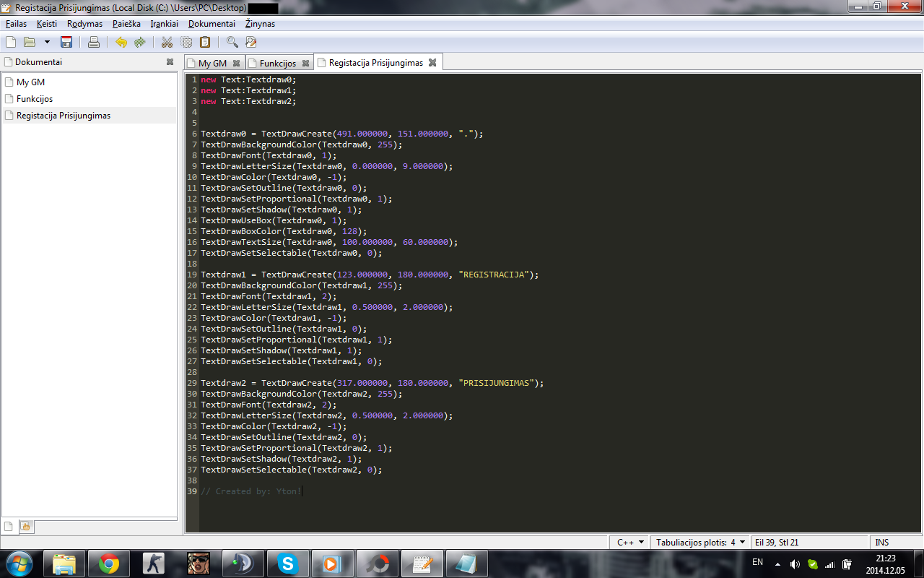Create a new document with toolbar icon
The image size is (924, 578).
11,42
